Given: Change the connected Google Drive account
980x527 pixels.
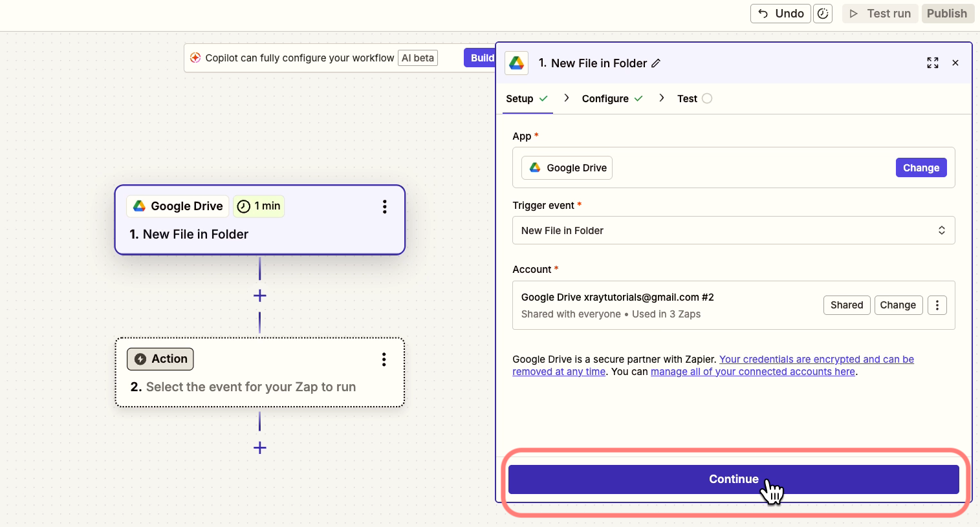Looking at the screenshot, I should (x=898, y=305).
